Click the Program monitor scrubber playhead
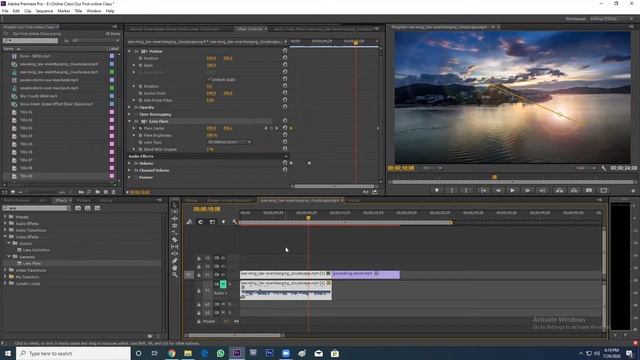Viewport: 640px width, 360px height. (494, 177)
